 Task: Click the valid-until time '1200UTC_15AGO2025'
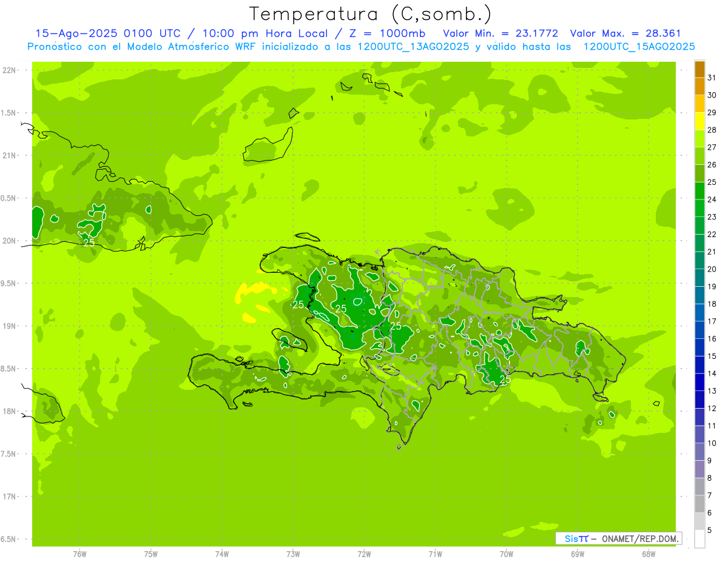(639, 47)
